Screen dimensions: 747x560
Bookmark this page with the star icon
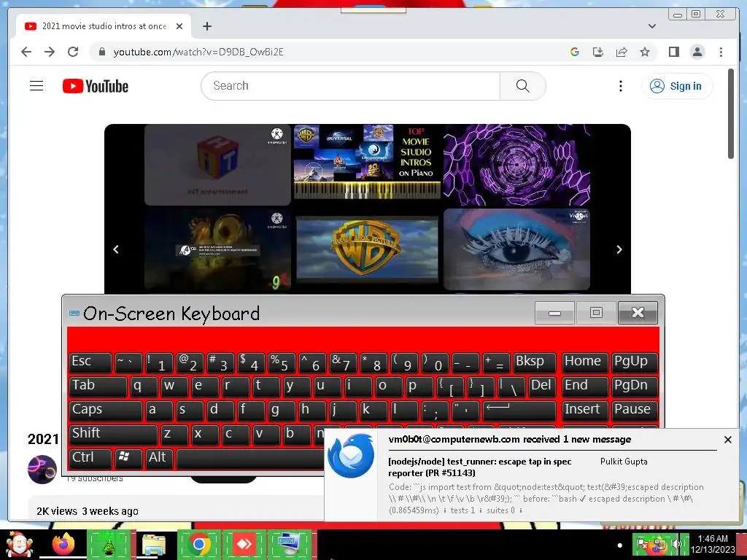(645, 52)
